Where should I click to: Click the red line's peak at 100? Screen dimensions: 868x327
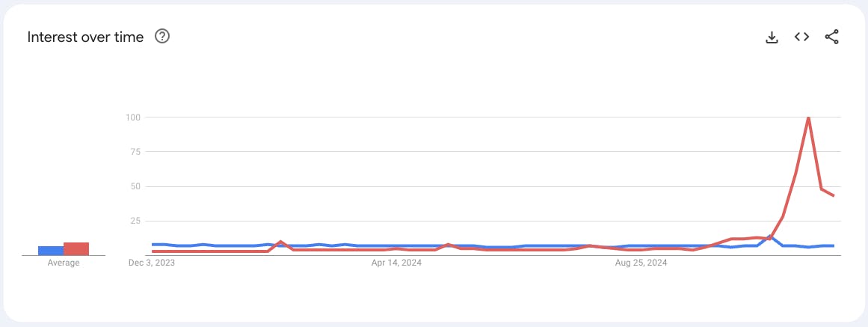coord(809,117)
